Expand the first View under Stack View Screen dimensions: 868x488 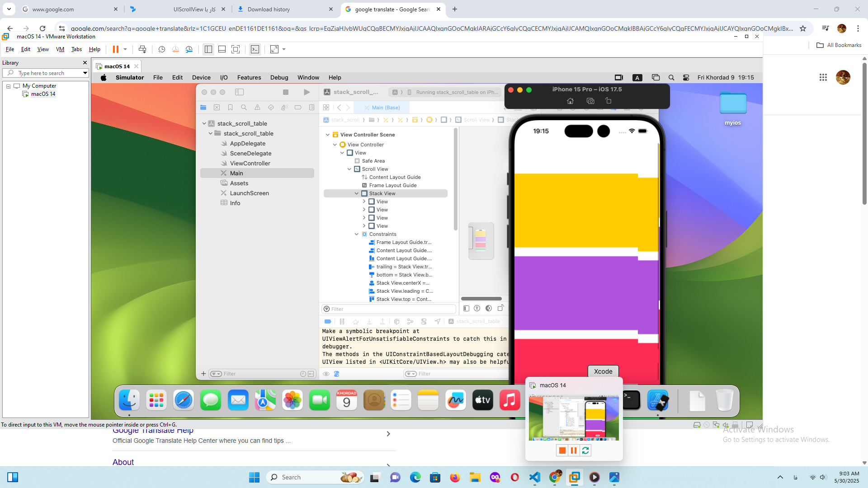click(364, 202)
